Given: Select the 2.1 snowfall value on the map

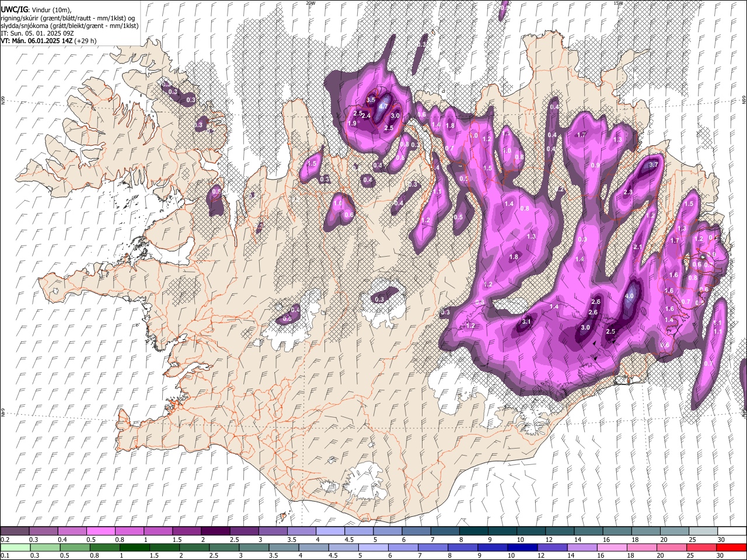Looking at the screenshot, I should [x=638, y=247].
